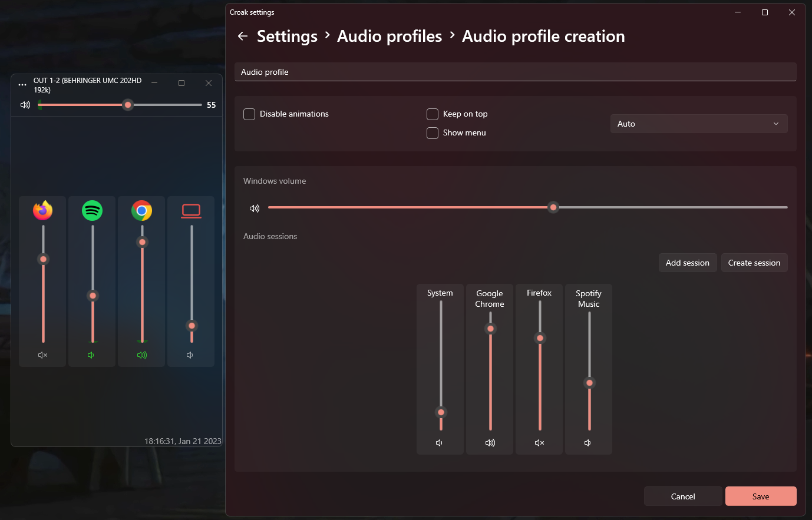
Task: Mute system sounds in the mixer window
Action: pyautogui.click(x=190, y=355)
